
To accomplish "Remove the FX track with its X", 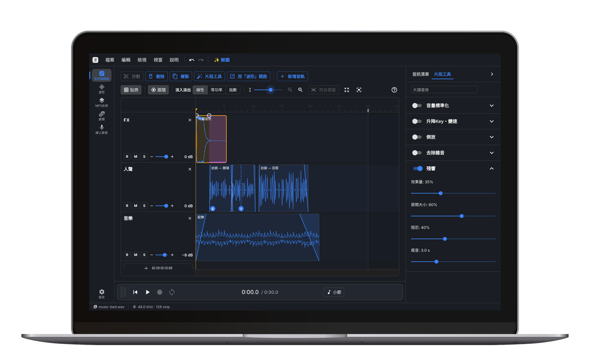I will (190, 120).
